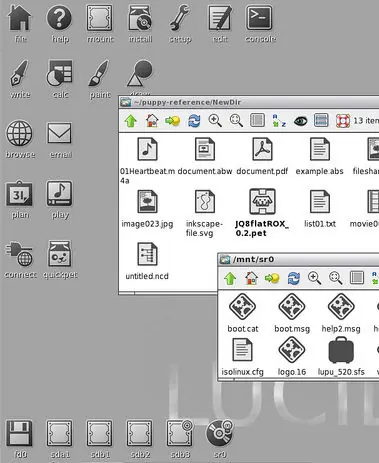Viewport: 379px width, 463px height.
Task: Switch list view in /mnt/sr0 window
Action: [x=356, y=278]
